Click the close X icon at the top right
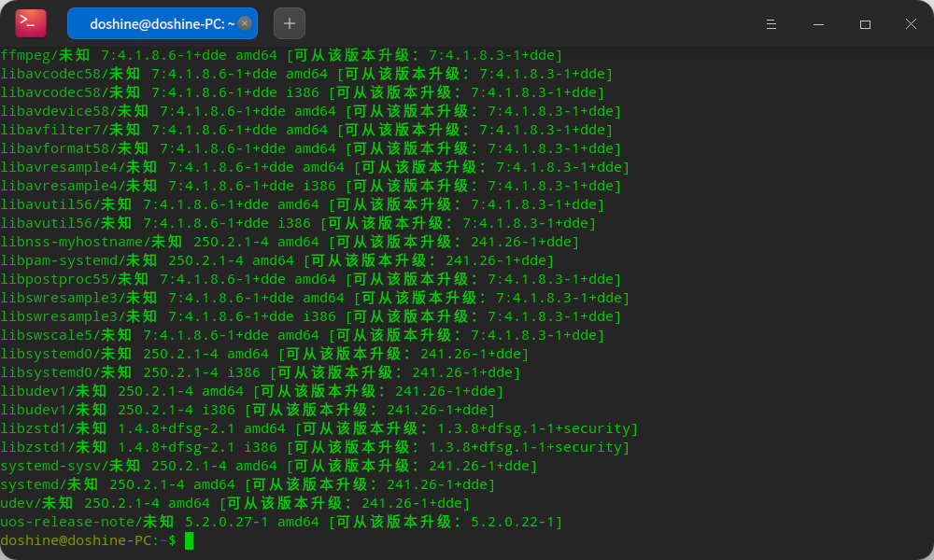Image resolution: width=934 pixels, height=560 pixels. [911, 23]
